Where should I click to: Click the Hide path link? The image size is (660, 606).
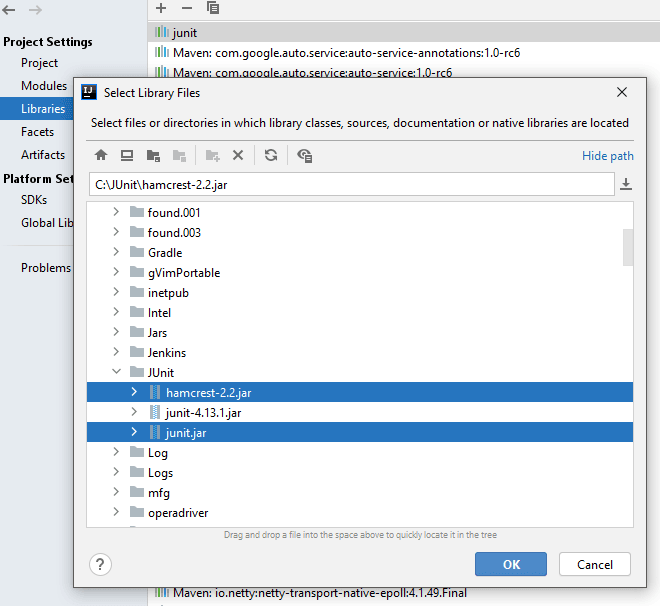click(607, 156)
